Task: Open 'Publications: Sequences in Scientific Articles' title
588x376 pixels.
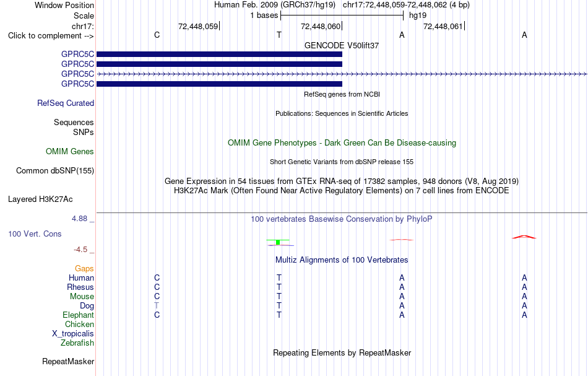Action: coord(342,113)
